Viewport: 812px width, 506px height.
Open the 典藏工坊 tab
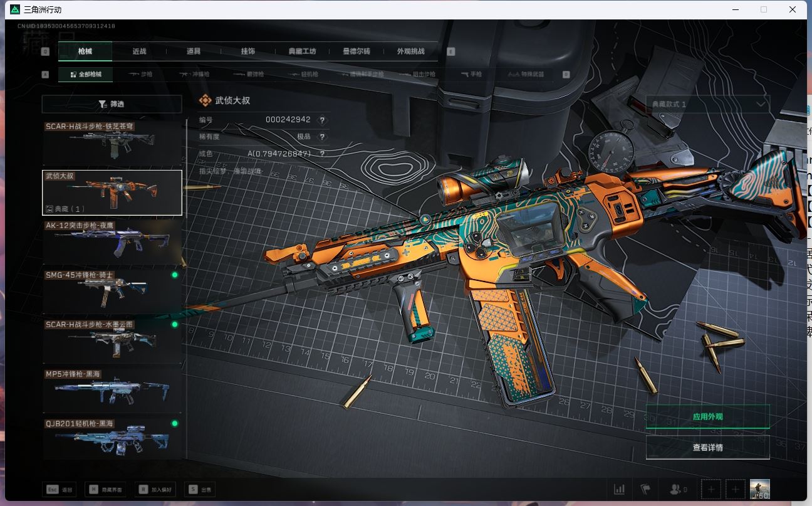coord(302,51)
